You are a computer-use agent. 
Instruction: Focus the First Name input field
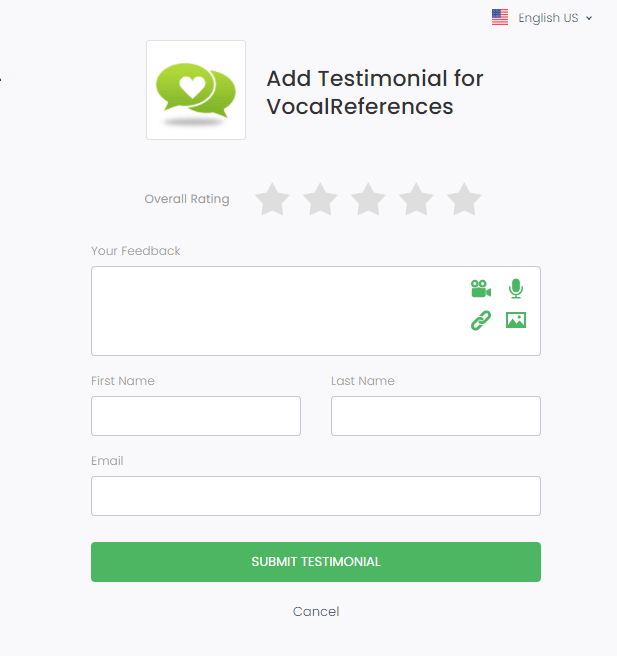(196, 416)
